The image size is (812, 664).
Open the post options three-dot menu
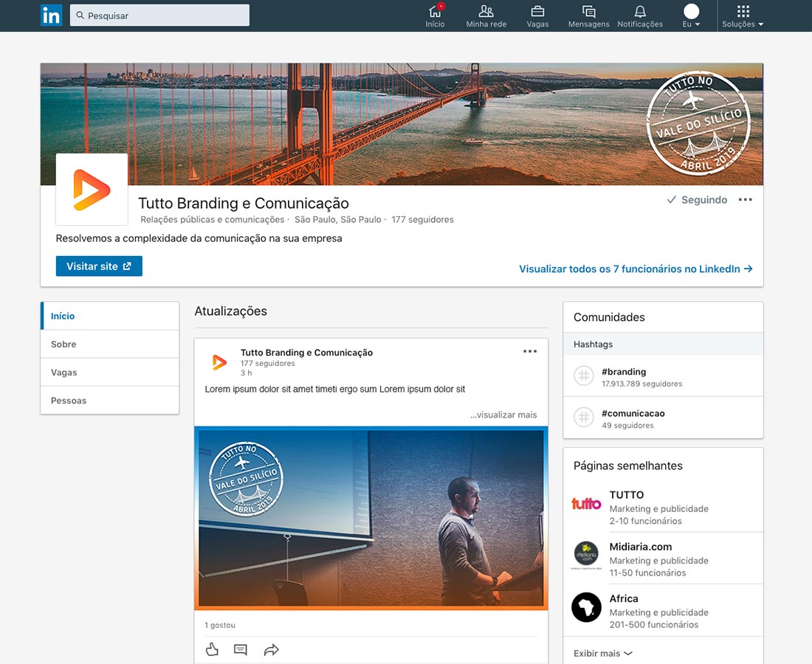[530, 351]
